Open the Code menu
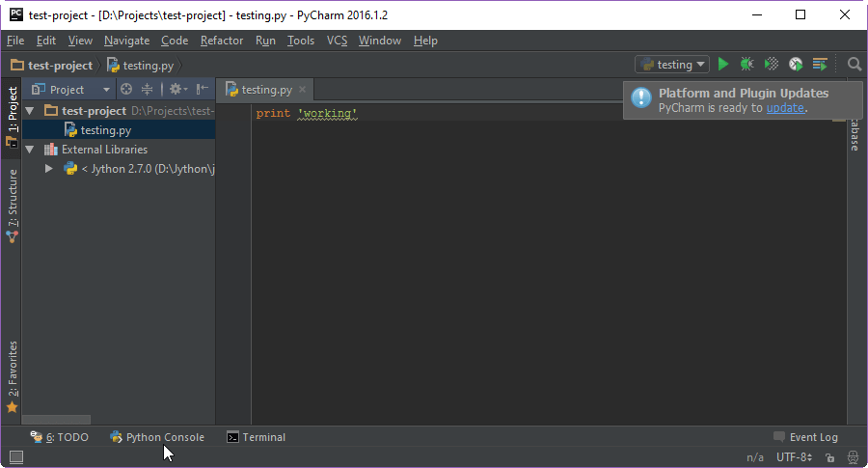868x468 pixels. coord(175,41)
